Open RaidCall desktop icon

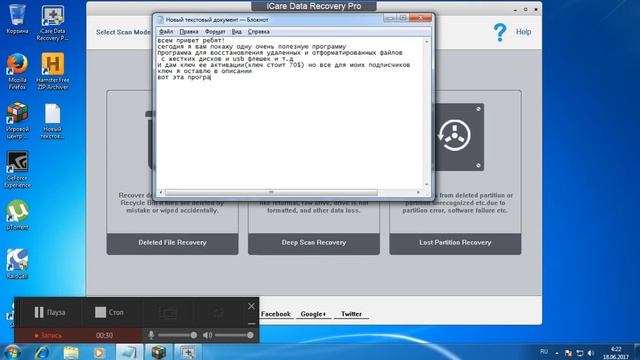click(17, 264)
